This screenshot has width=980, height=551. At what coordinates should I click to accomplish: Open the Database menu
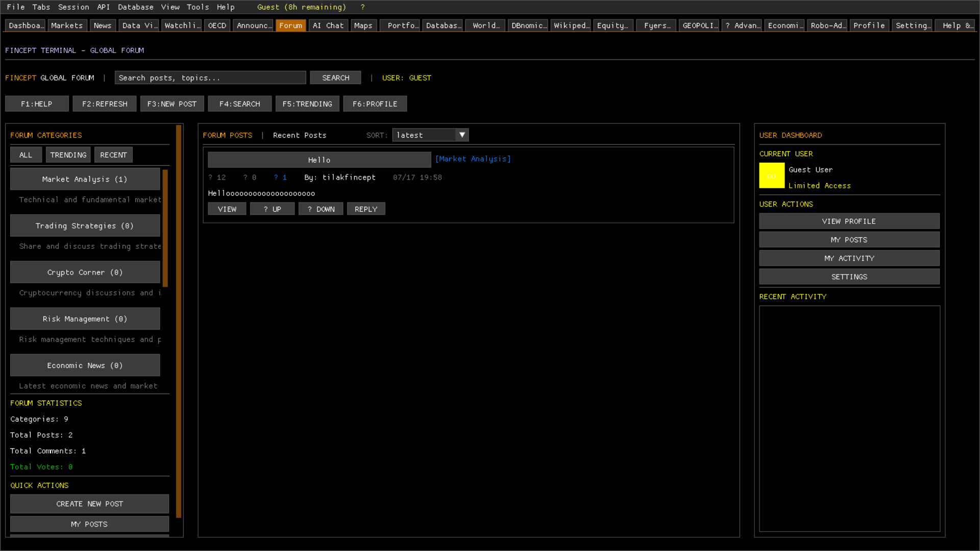coord(135,7)
